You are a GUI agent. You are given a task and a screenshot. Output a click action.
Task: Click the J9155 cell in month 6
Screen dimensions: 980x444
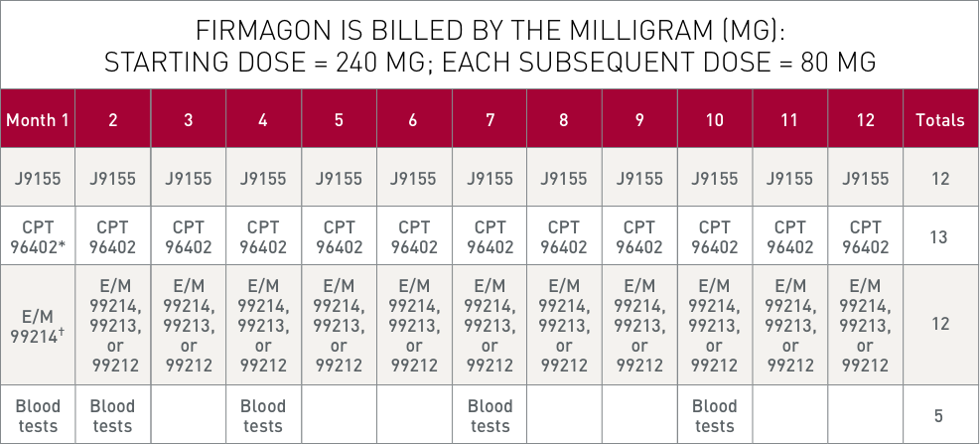(413, 179)
